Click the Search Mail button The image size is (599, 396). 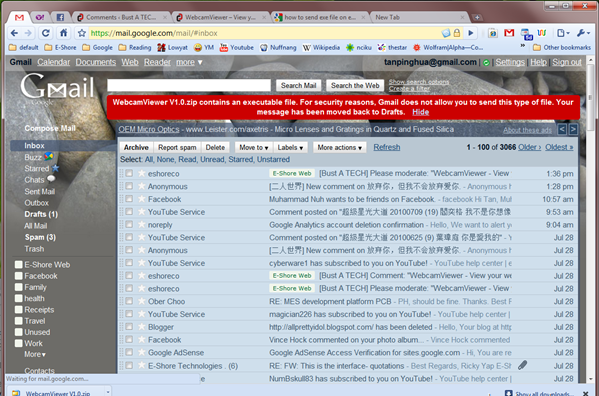tap(298, 86)
